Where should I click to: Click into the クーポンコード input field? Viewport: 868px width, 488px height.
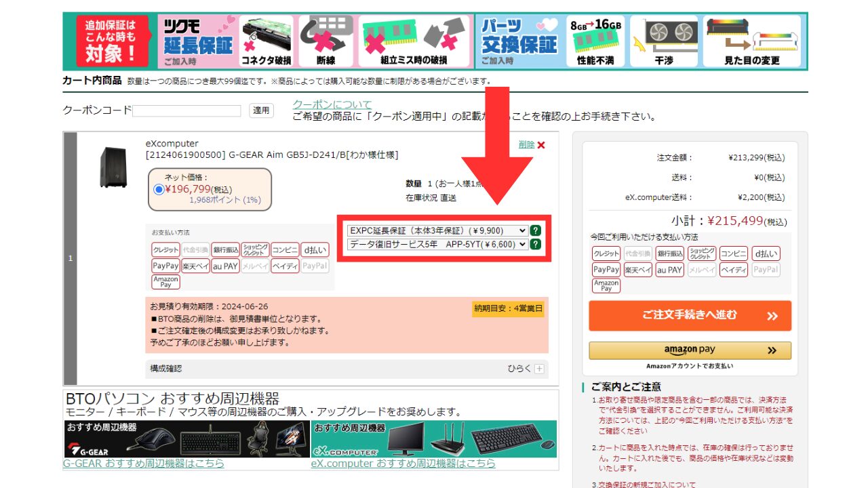(x=186, y=111)
